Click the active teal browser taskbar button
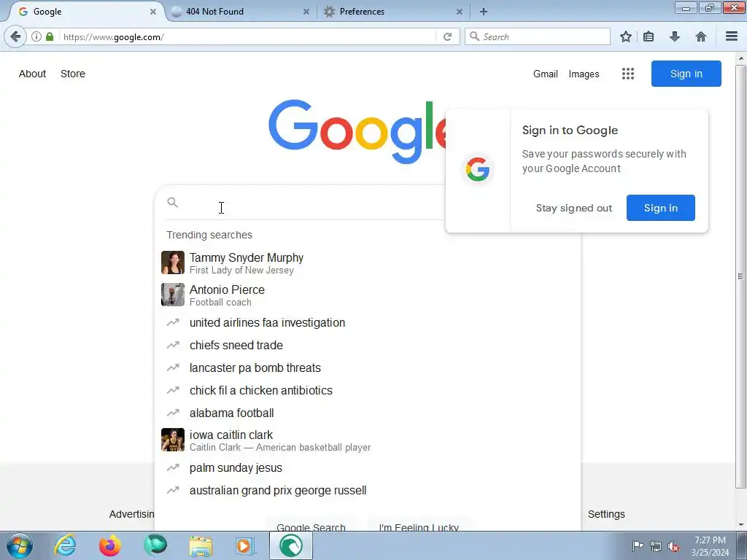 pyautogui.click(x=291, y=545)
